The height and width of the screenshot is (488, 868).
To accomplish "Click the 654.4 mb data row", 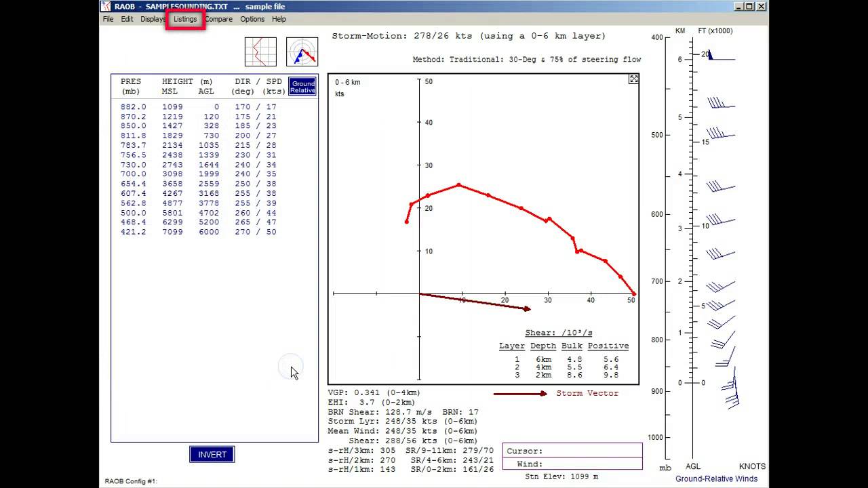I will point(199,184).
